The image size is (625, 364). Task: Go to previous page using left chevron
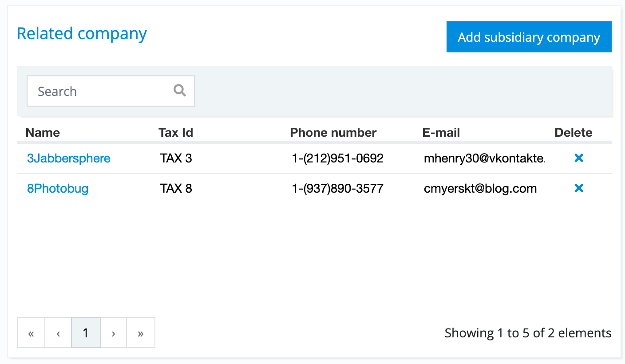click(58, 333)
